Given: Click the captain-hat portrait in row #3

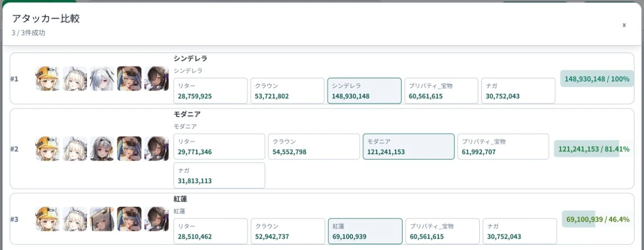Looking at the screenshot, I should pyautogui.click(x=129, y=219).
